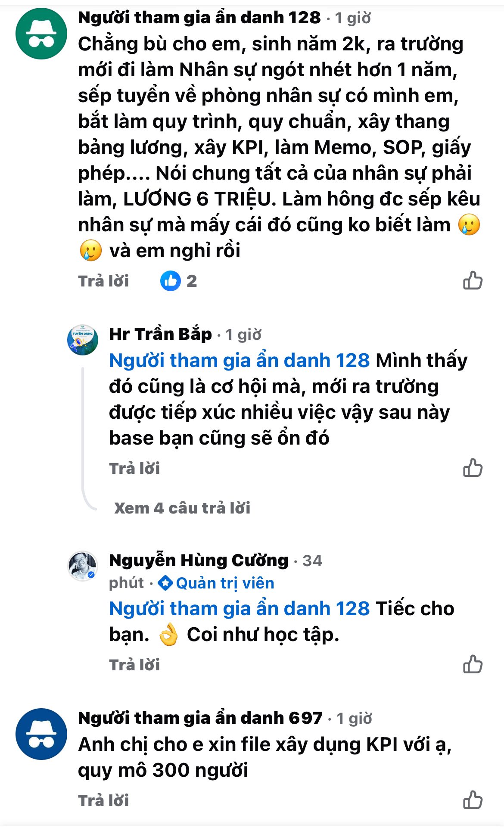The image size is (504, 828).
Task: Open Nguyễn Hùng Cường's profile name
Action: click(199, 560)
